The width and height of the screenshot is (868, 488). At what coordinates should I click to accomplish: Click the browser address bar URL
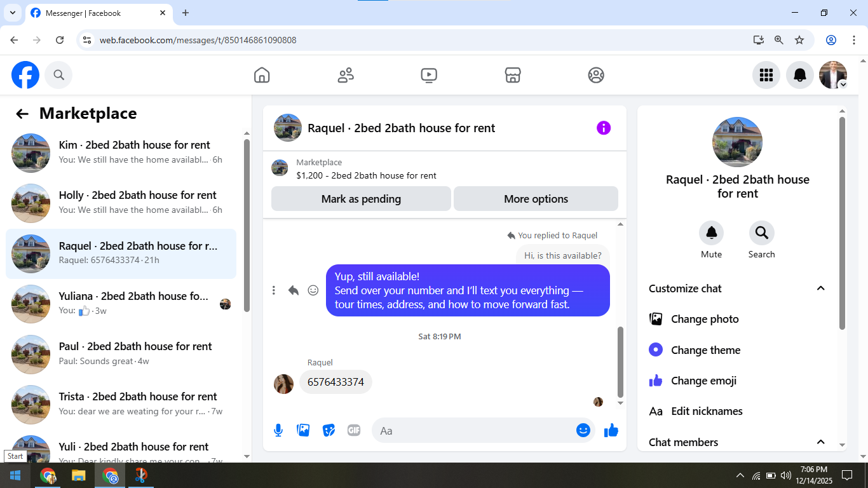click(198, 40)
